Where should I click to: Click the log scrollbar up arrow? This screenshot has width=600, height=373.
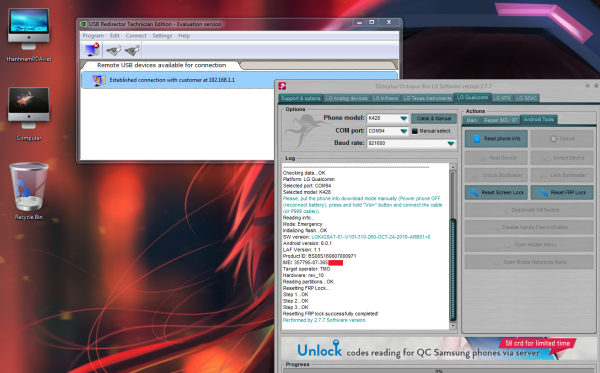coord(453,167)
